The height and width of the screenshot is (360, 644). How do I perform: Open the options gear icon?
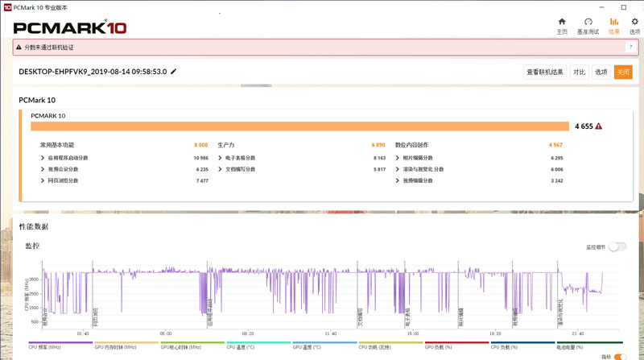[634, 22]
